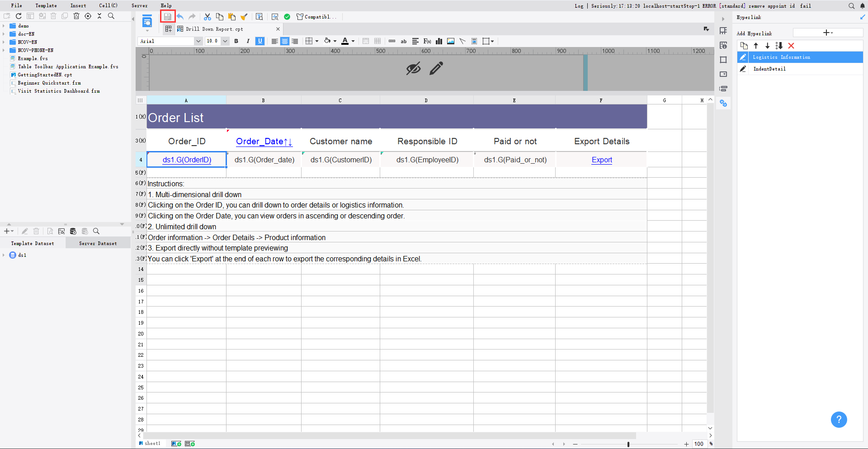The image size is (868, 449).
Task: Toggle Bold formatting
Action: point(236,41)
